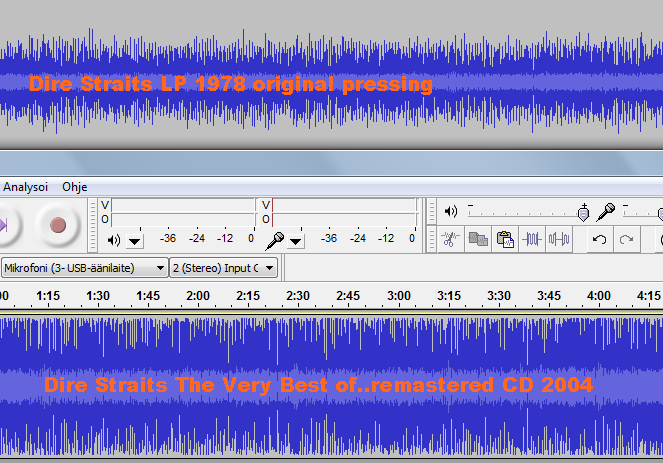
Task: Select the Cut scissors tool
Action: (x=450, y=240)
